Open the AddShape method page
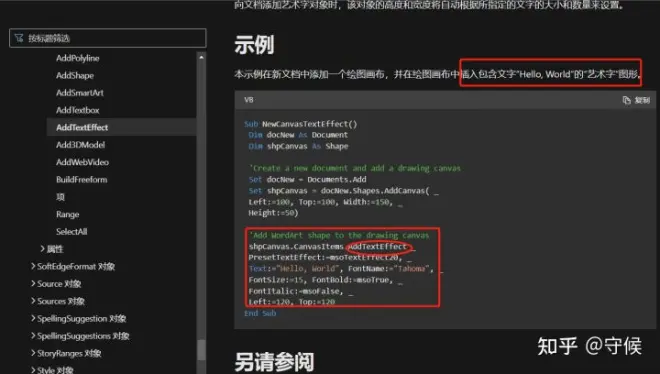Viewport: 660px width, 374px height. [x=75, y=75]
